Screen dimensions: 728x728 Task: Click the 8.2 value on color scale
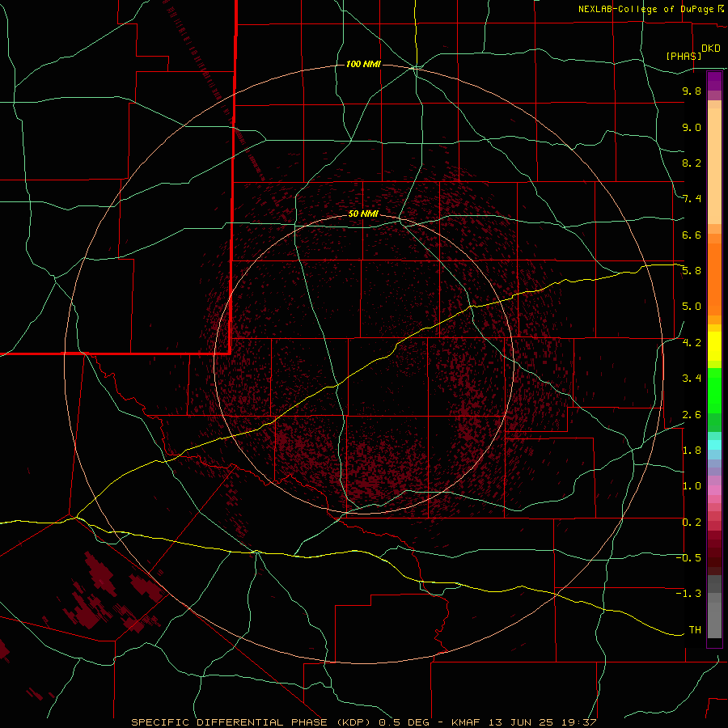pyautogui.click(x=692, y=163)
